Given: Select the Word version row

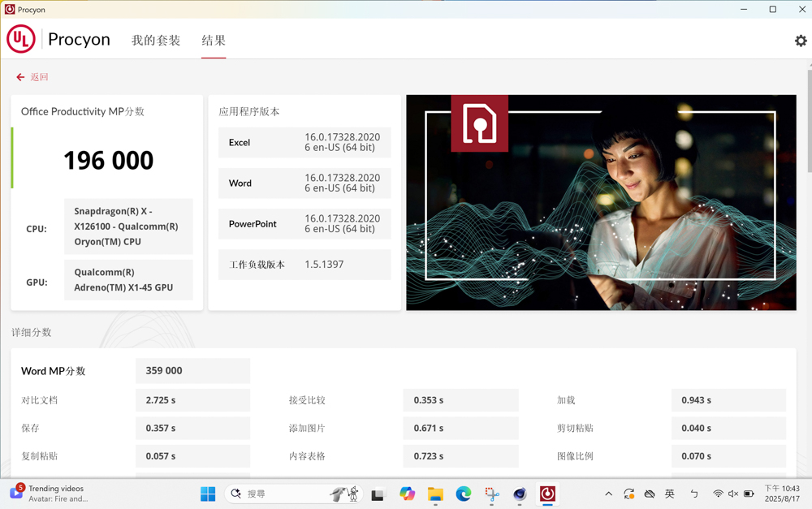Looking at the screenshot, I should pyautogui.click(x=304, y=183).
